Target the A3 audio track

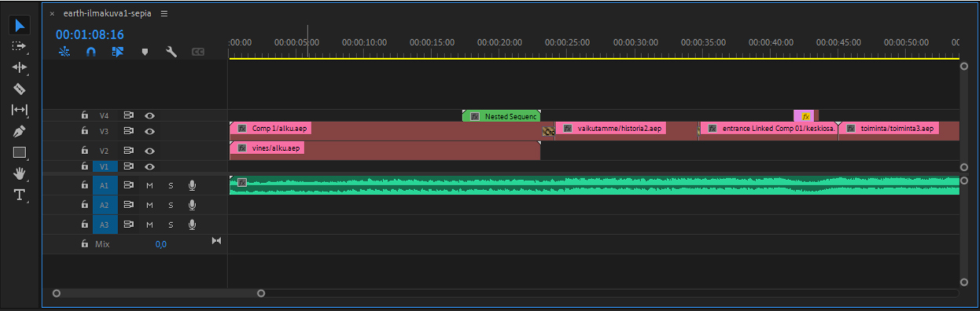click(105, 225)
